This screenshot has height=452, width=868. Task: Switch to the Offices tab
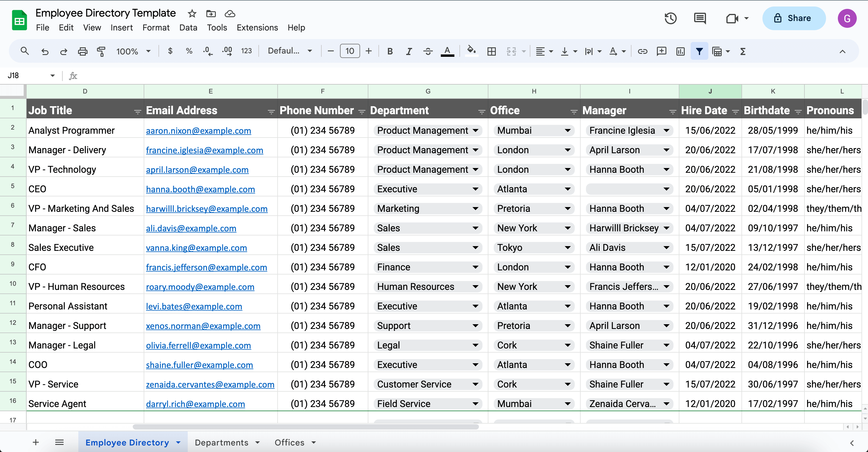[x=289, y=442]
